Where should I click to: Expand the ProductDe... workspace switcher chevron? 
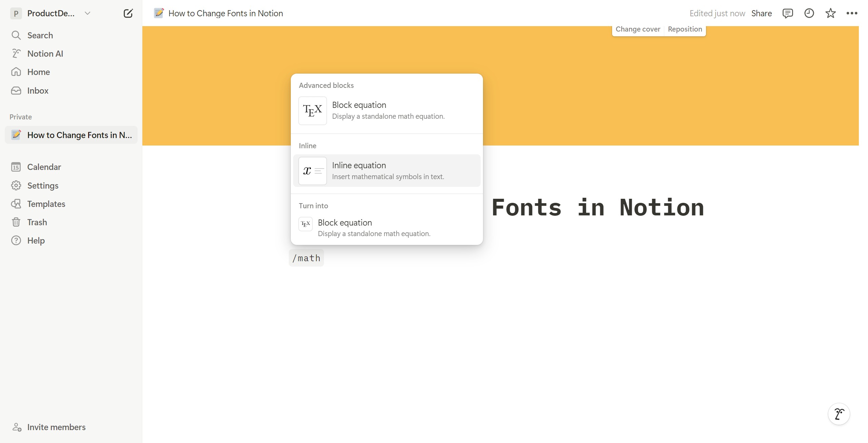click(87, 13)
